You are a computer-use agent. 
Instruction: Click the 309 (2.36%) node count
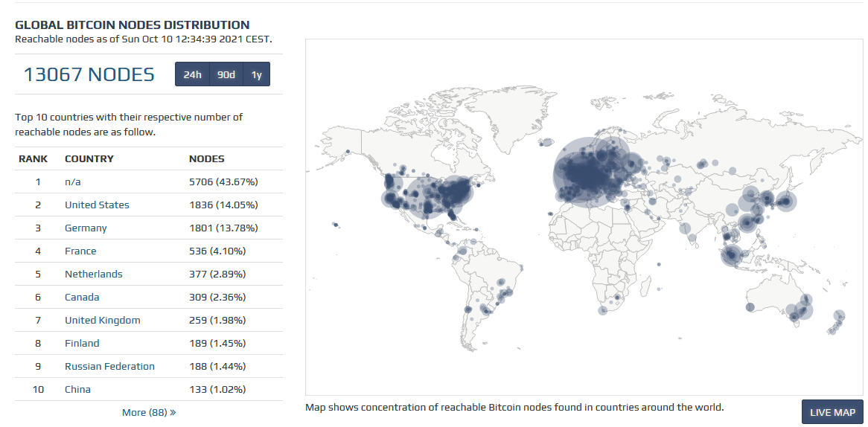pyautogui.click(x=217, y=297)
